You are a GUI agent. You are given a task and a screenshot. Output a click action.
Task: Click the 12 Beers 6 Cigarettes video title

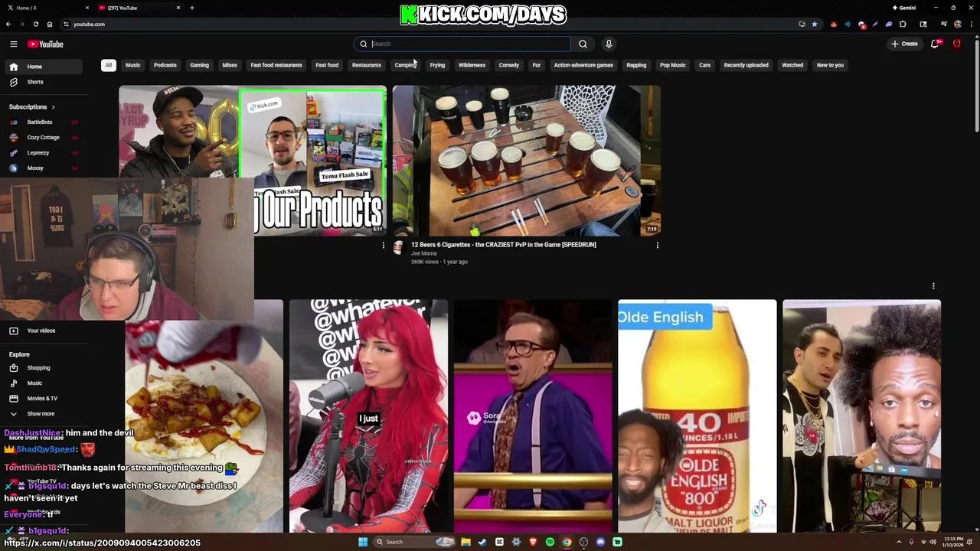pyautogui.click(x=503, y=245)
